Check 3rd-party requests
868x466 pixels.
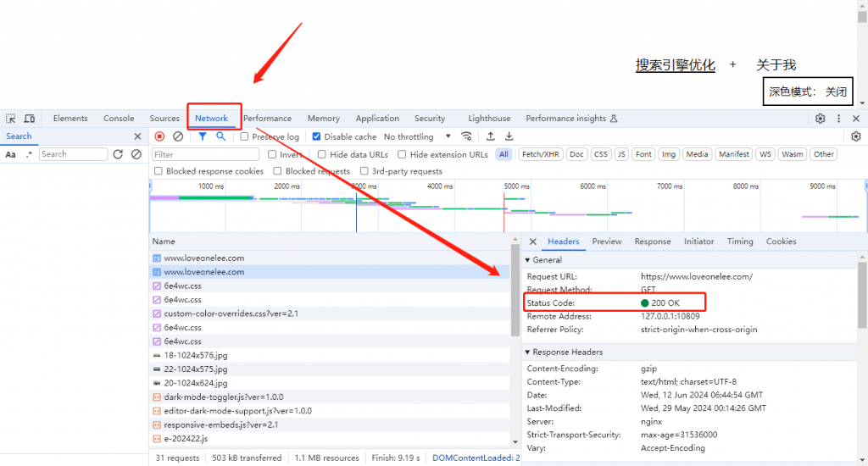coord(364,171)
